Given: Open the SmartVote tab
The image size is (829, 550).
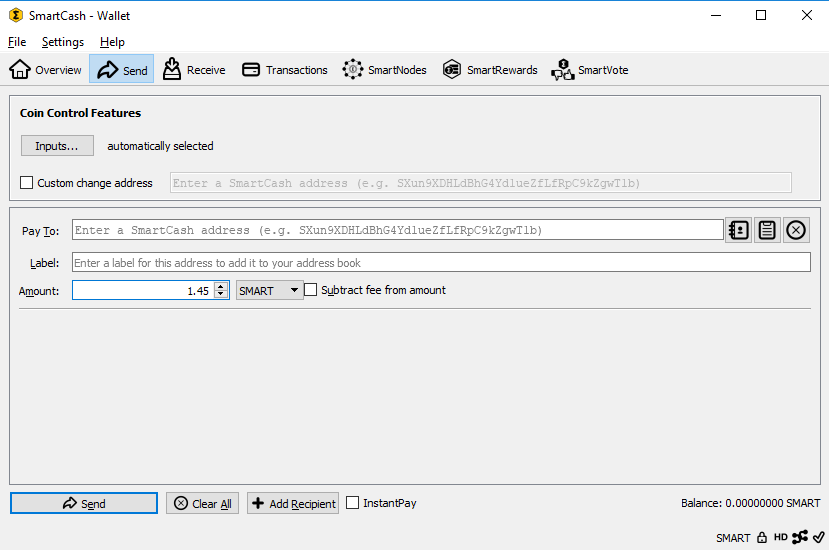Looking at the screenshot, I should pos(589,70).
